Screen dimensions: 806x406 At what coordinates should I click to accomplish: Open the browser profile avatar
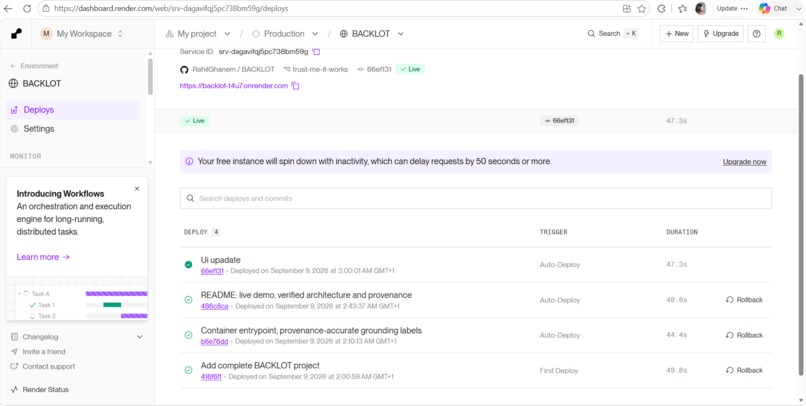coord(700,9)
